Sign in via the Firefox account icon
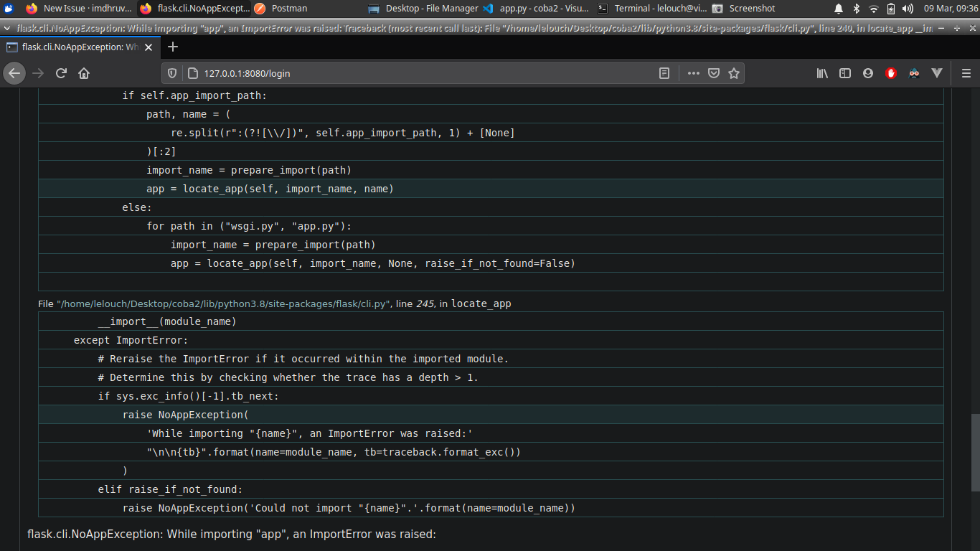 [x=868, y=72]
